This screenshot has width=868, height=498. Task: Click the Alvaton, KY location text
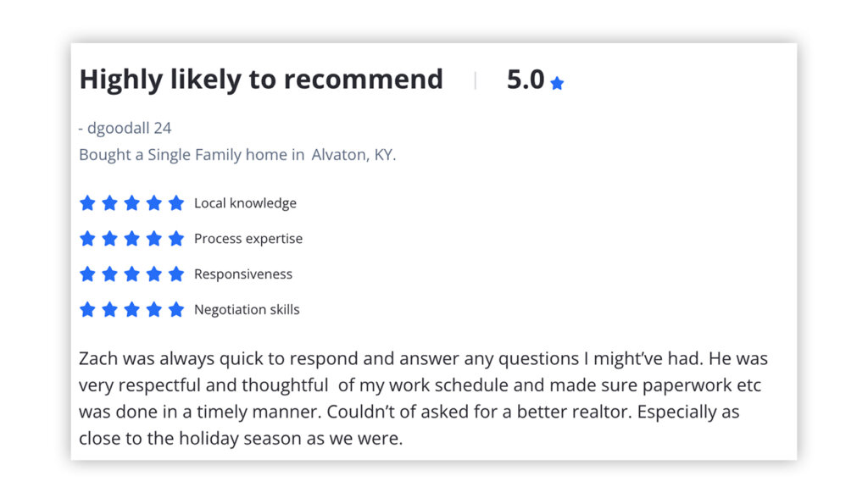[353, 155]
